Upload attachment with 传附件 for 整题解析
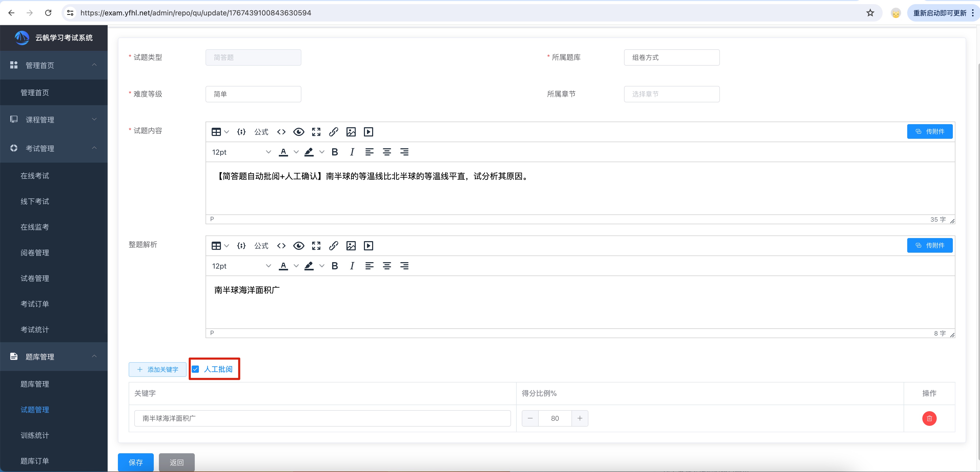980x472 pixels. (x=930, y=245)
